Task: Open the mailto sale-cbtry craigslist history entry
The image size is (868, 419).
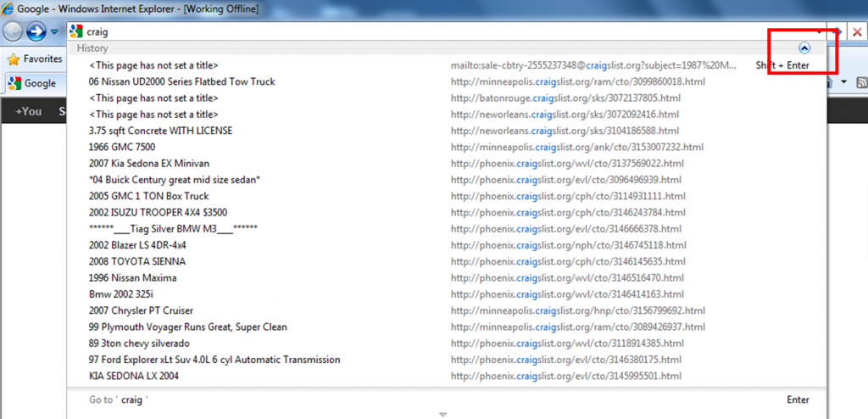Action: click(x=446, y=65)
